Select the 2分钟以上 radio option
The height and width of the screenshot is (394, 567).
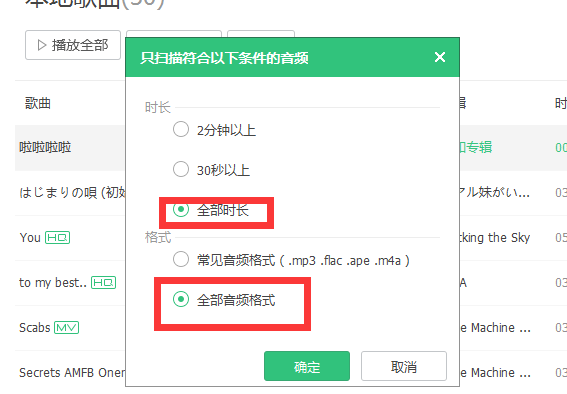tap(181, 129)
